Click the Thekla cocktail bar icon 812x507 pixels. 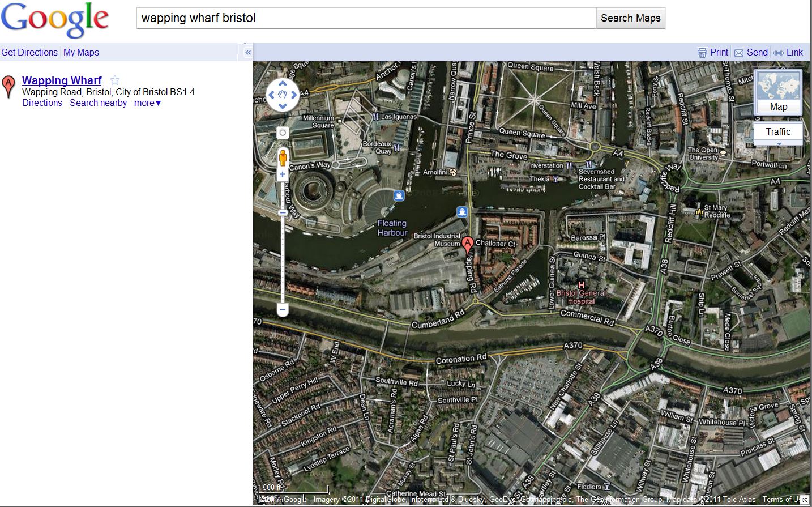click(x=555, y=179)
